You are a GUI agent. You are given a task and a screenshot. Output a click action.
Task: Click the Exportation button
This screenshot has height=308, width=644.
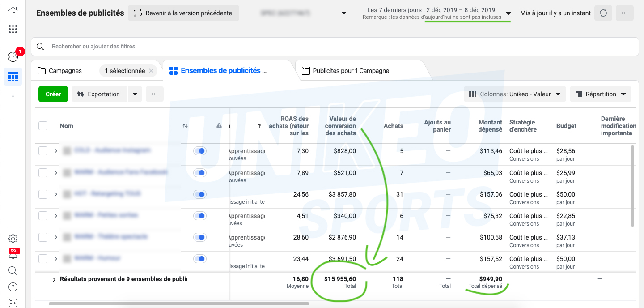[99, 94]
